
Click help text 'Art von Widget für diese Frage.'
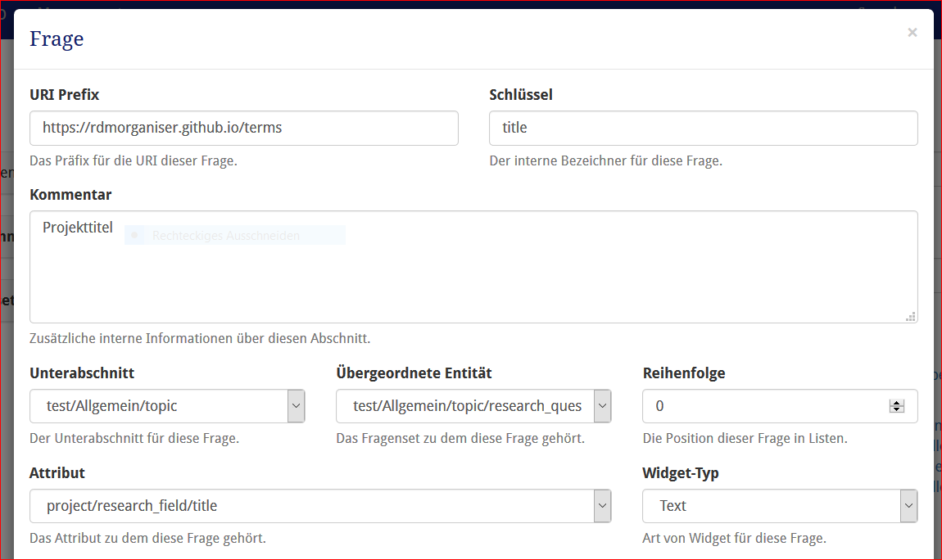734,539
